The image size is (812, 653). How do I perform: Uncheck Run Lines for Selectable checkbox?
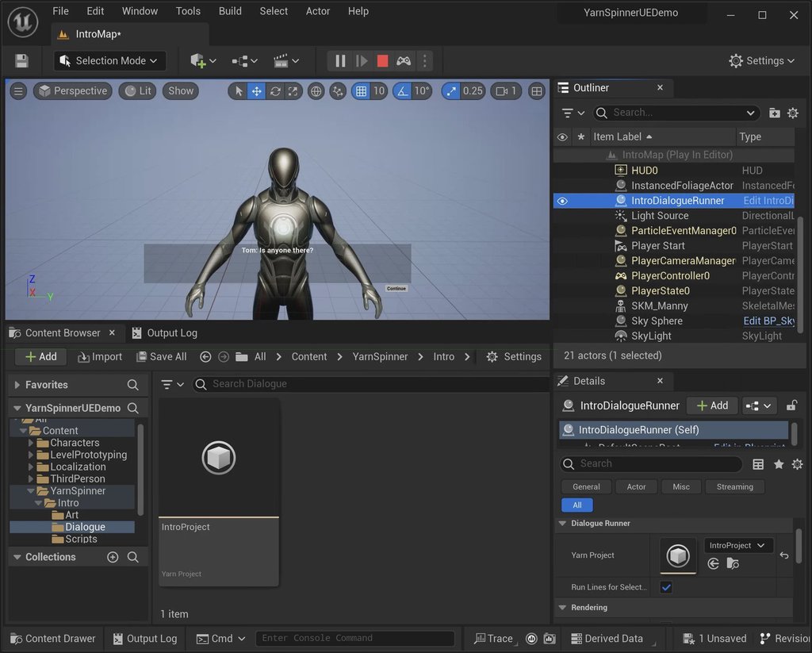pyautogui.click(x=666, y=587)
